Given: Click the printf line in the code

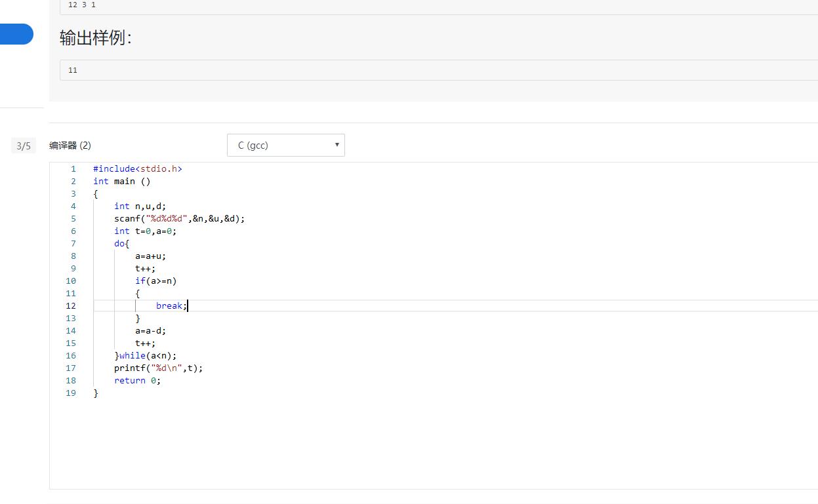Looking at the screenshot, I should [158, 368].
